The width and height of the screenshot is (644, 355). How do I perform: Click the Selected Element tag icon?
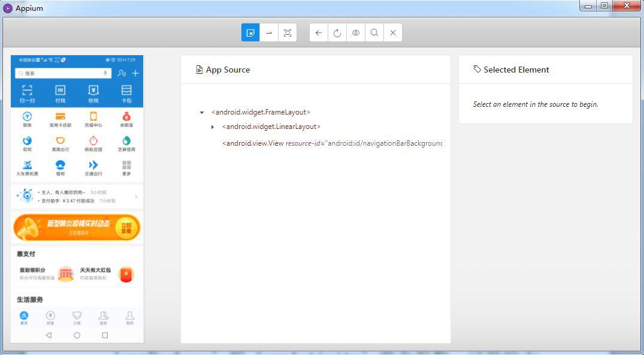477,69
